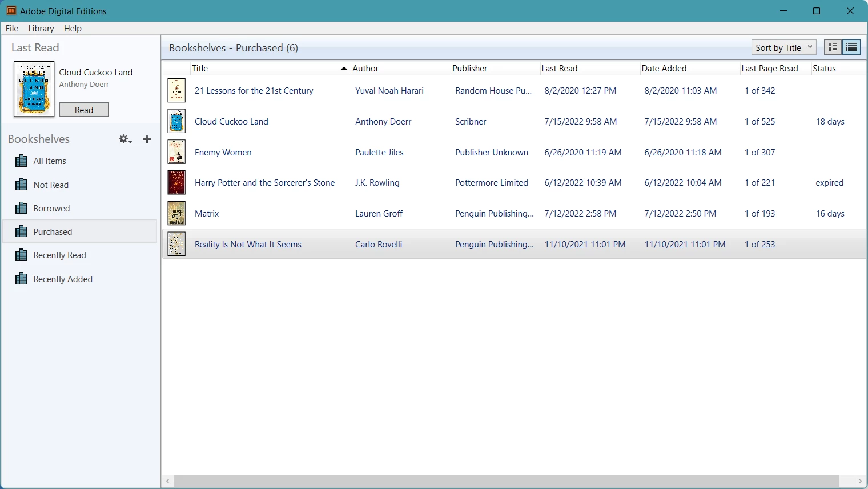
Task: Open the Not Read bookshelf
Action: 80,185
